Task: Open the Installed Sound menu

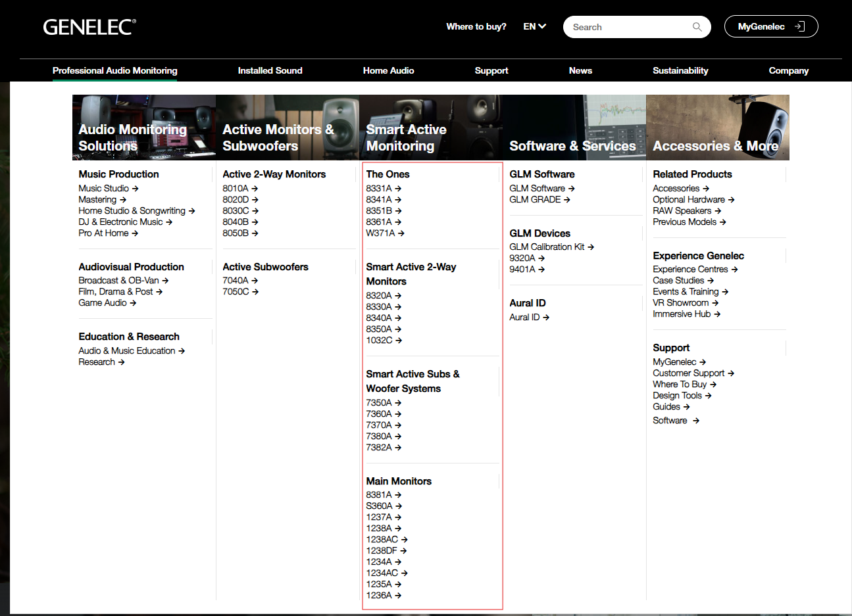Action: (270, 70)
